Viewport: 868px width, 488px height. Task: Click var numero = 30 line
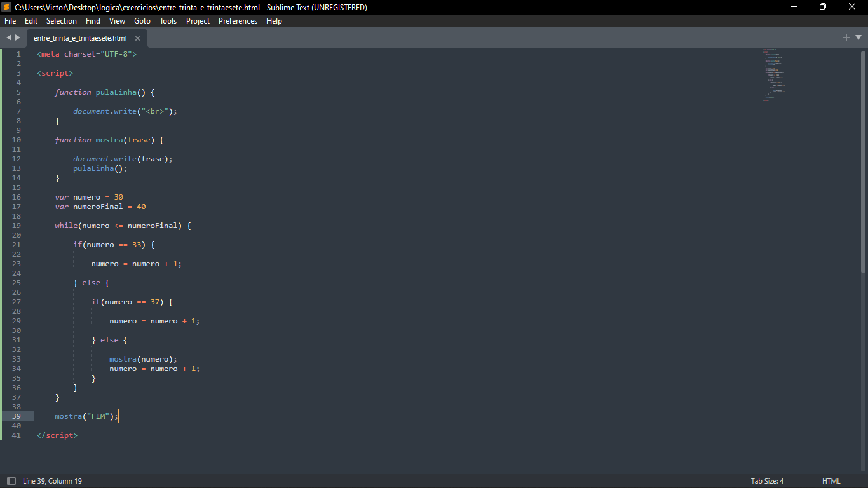(89, 197)
